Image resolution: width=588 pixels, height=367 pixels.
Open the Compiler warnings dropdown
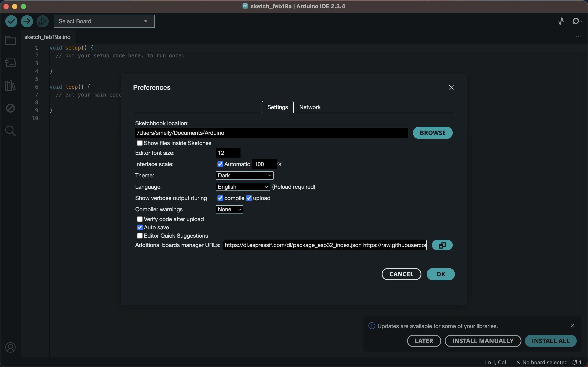(x=229, y=209)
